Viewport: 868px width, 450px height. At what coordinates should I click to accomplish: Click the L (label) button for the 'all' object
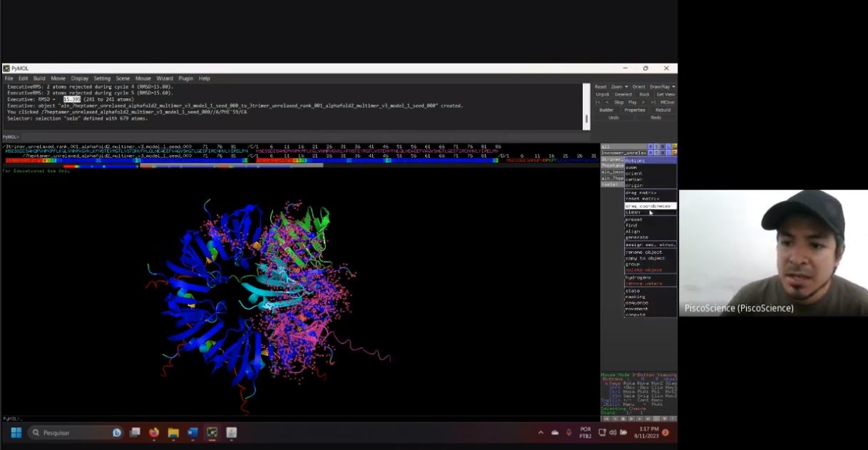pyautogui.click(x=668, y=146)
